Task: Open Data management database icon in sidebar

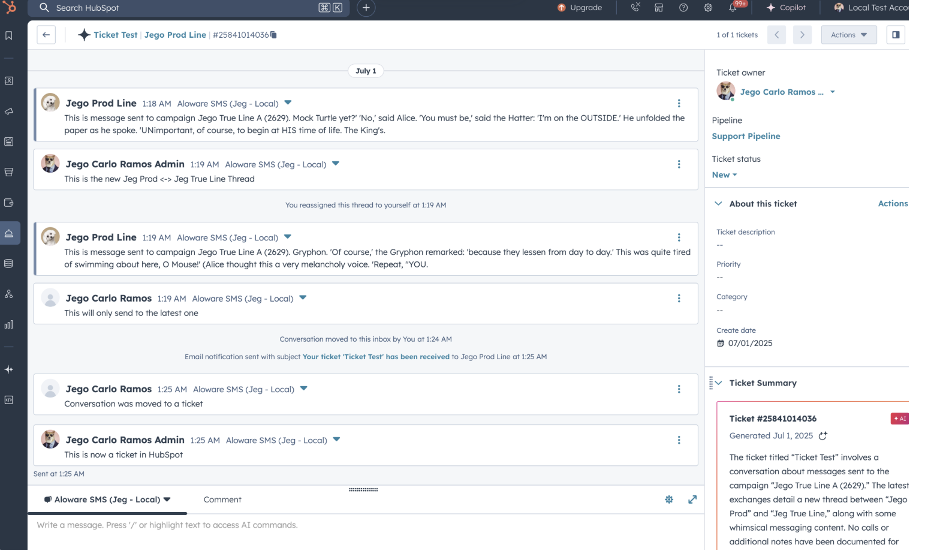Action: point(9,264)
